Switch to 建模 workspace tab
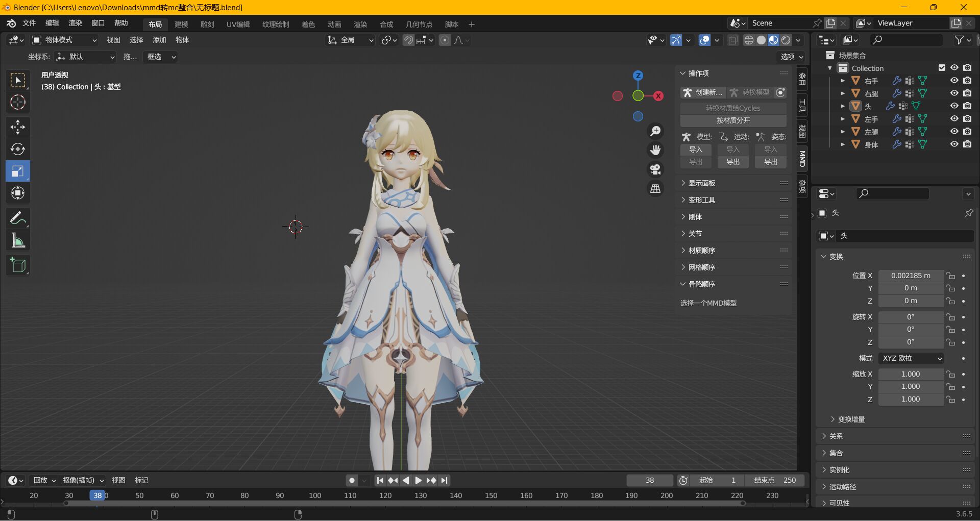This screenshot has height=521, width=980. 181,24
